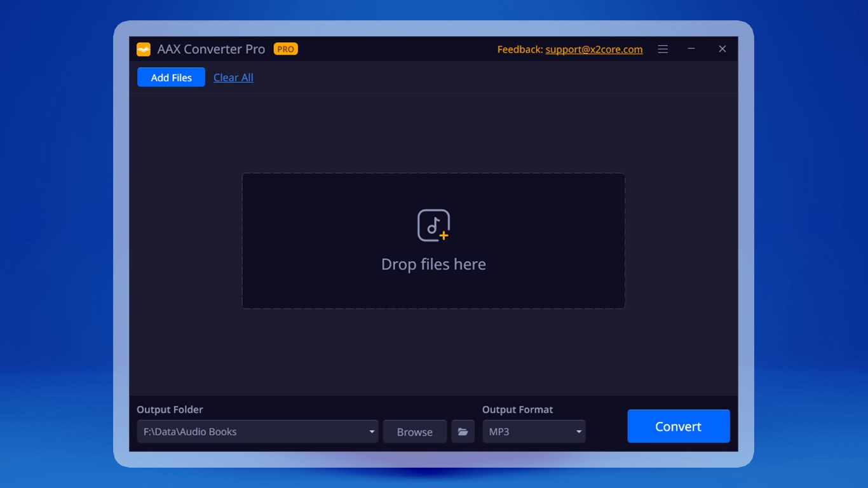Screen dimensions: 868x488
Task: Click the Browse button
Action: tap(415, 432)
